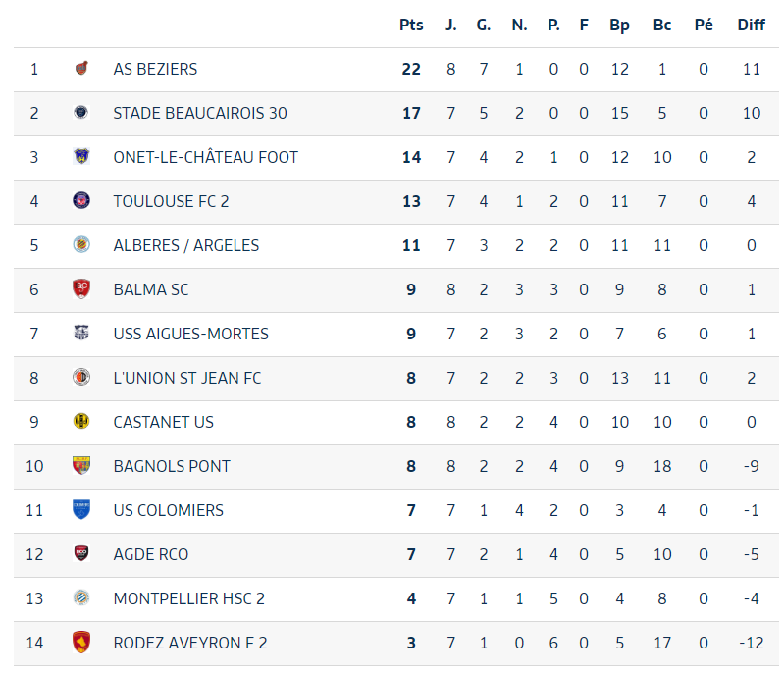This screenshot has height=674, width=784.
Task: Click the Bagnols Pont crest icon
Action: click(x=81, y=465)
